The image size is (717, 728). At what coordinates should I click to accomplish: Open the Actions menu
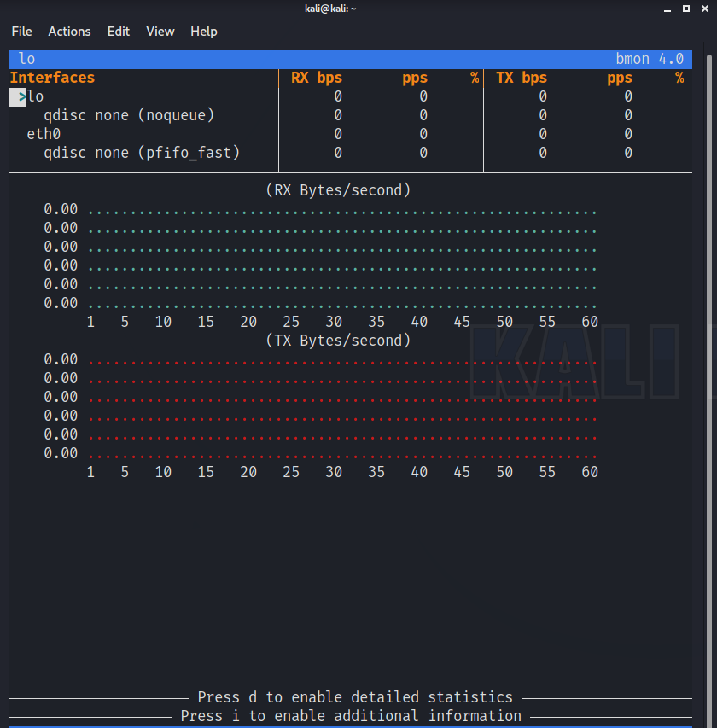(x=69, y=32)
